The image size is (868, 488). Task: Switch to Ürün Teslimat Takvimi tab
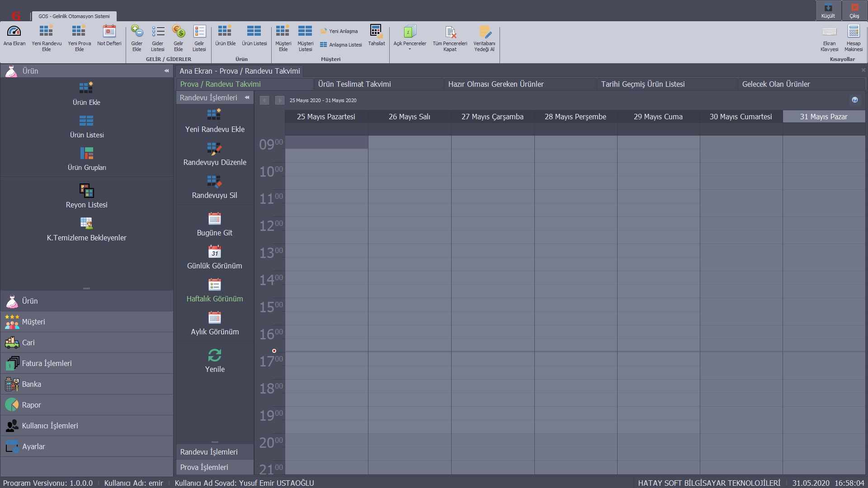pos(354,84)
